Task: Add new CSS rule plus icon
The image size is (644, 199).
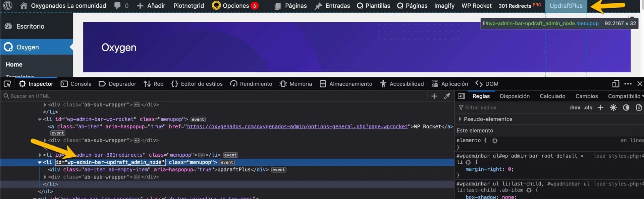Action: [600, 108]
